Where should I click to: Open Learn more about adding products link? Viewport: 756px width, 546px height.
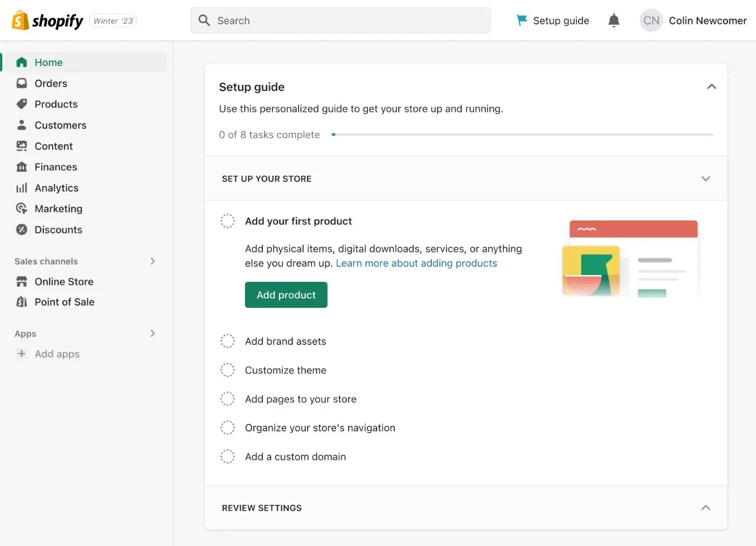tap(417, 263)
